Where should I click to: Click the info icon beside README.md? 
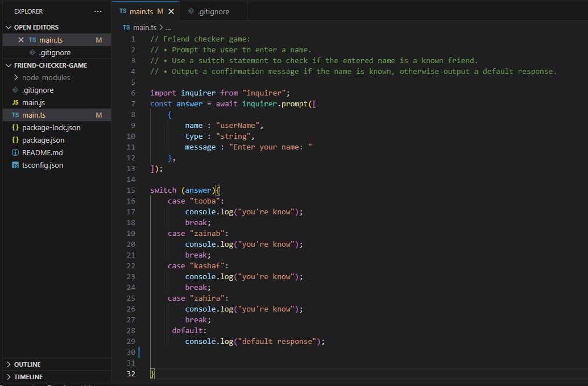(15, 153)
